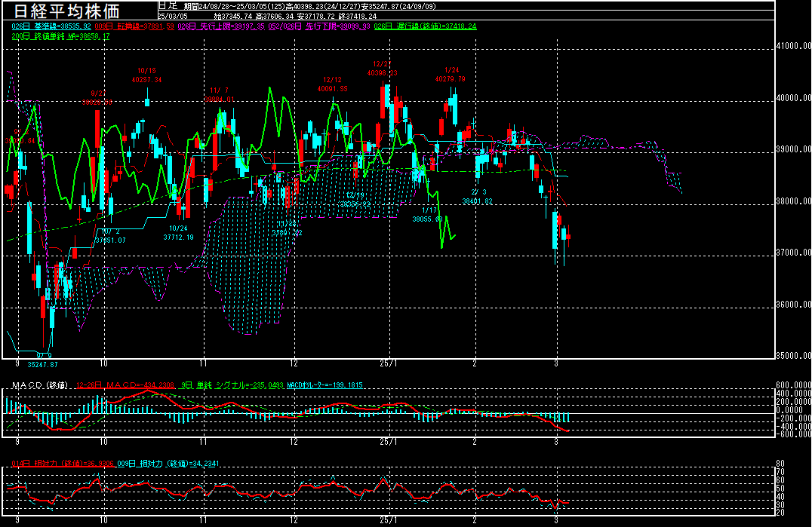Image resolution: width=812 pixels, height=527 pixels.
Task: Click the MACDオシレーター=-199.1815 legend
Action: click(x=324, y=385)
